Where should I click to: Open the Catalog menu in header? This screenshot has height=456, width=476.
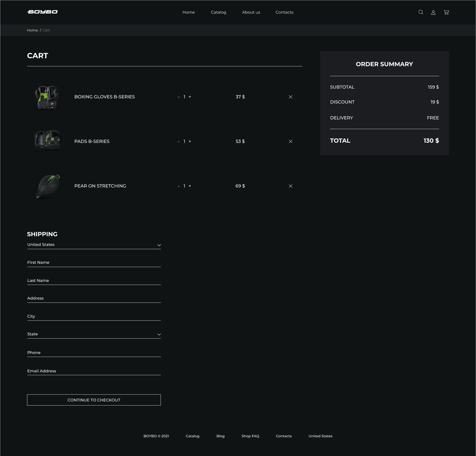pos(218,12)
